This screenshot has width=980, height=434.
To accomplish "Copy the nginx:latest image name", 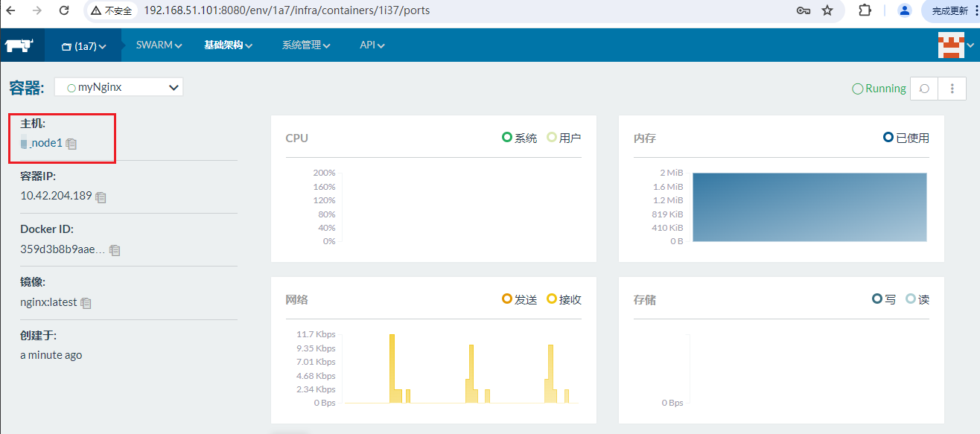I will click(x=86, y=303).
